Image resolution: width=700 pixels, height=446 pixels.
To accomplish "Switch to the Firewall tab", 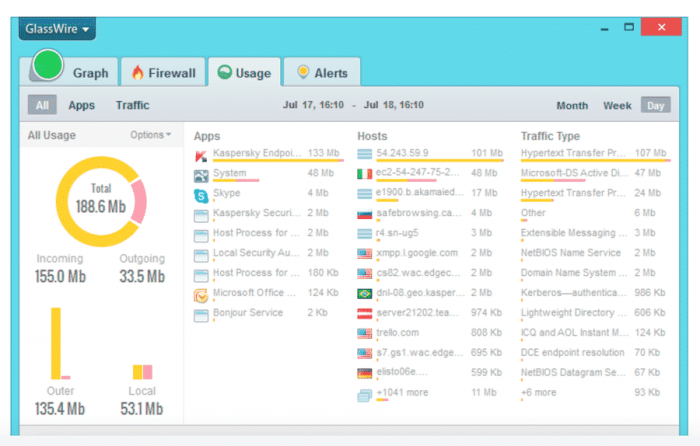I will point(163,72).
